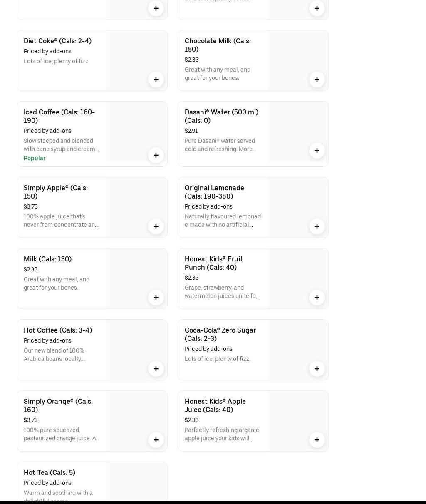Tap plus icon on Honest Kids Apple Juice
This screenshot has height=504, width=426.
coord(317,440)
